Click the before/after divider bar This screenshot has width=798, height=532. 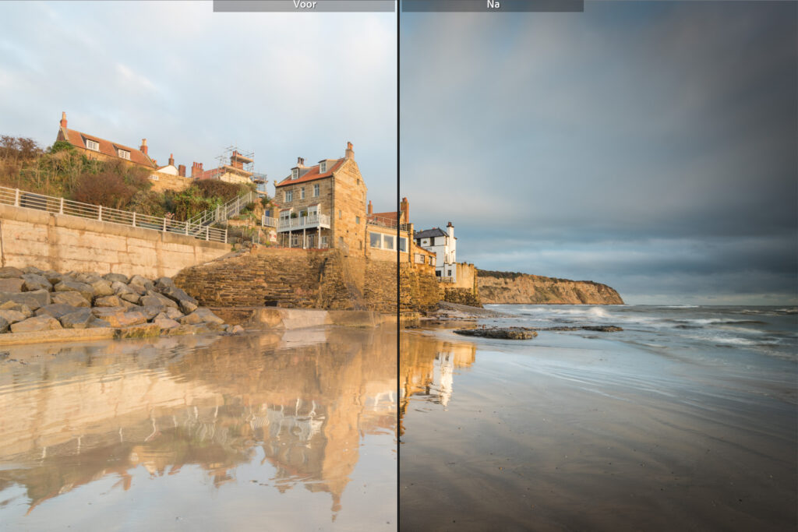(400, 265)
